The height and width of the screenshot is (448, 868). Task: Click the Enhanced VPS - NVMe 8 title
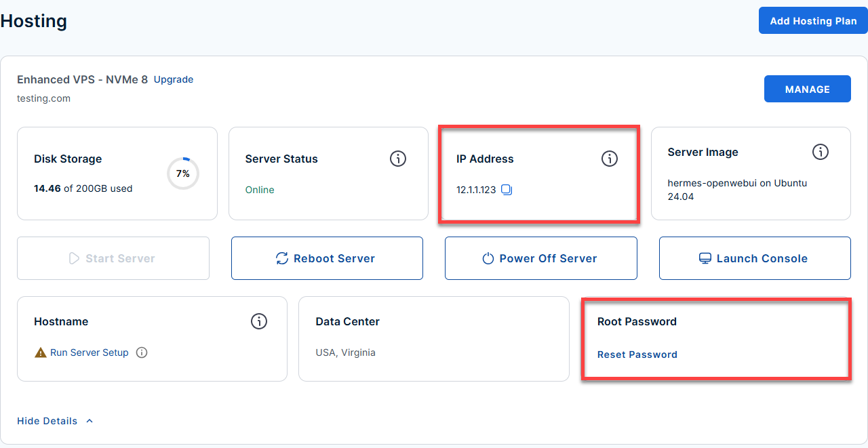82,79
